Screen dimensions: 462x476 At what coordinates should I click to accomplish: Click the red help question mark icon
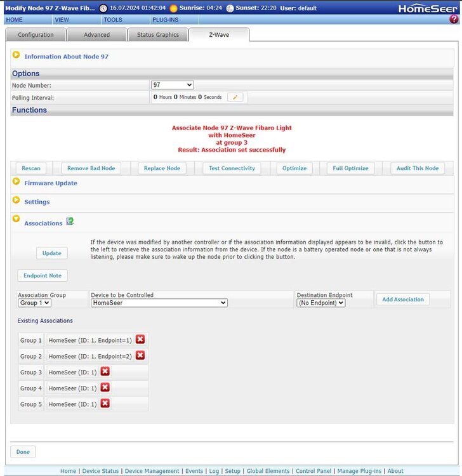click(x=454, y=20)
